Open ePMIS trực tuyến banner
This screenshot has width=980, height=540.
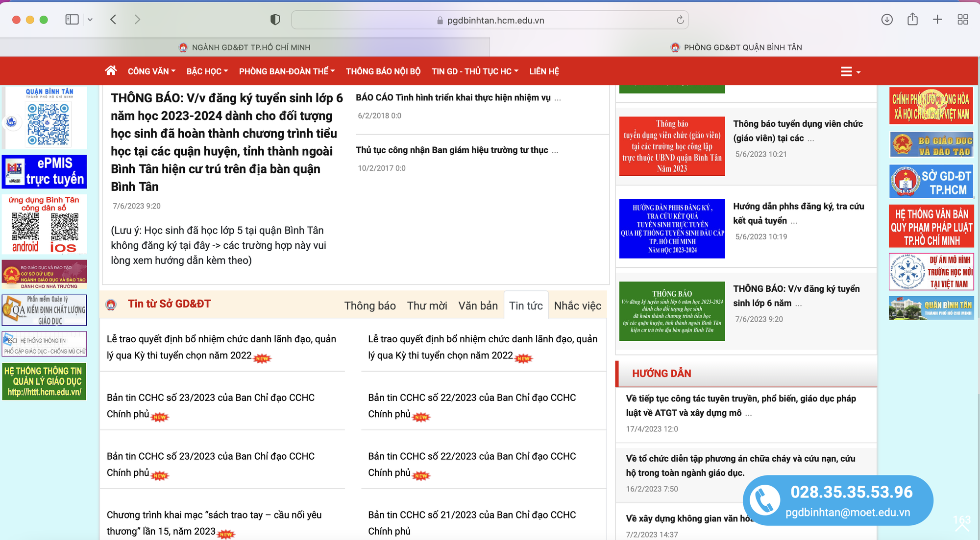pos(45,172)
